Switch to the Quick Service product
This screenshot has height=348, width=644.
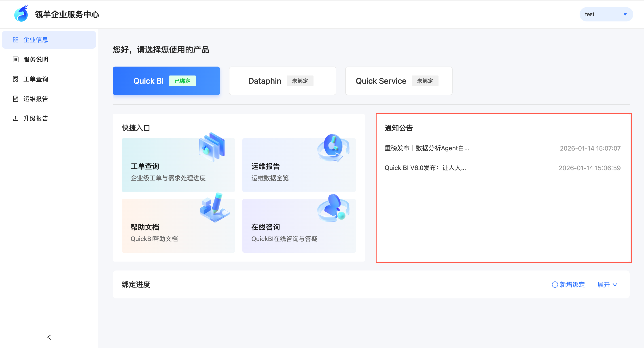click(x=398, y=81)
